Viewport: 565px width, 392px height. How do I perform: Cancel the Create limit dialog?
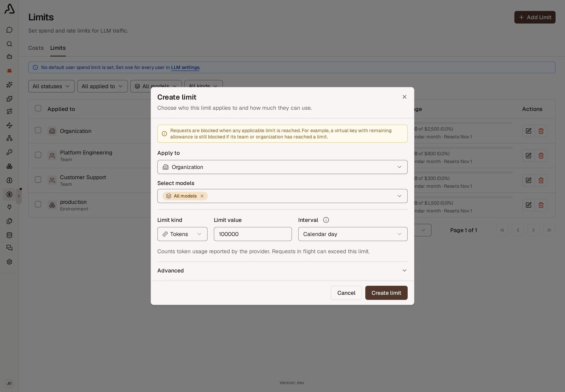tap(346, 293)
